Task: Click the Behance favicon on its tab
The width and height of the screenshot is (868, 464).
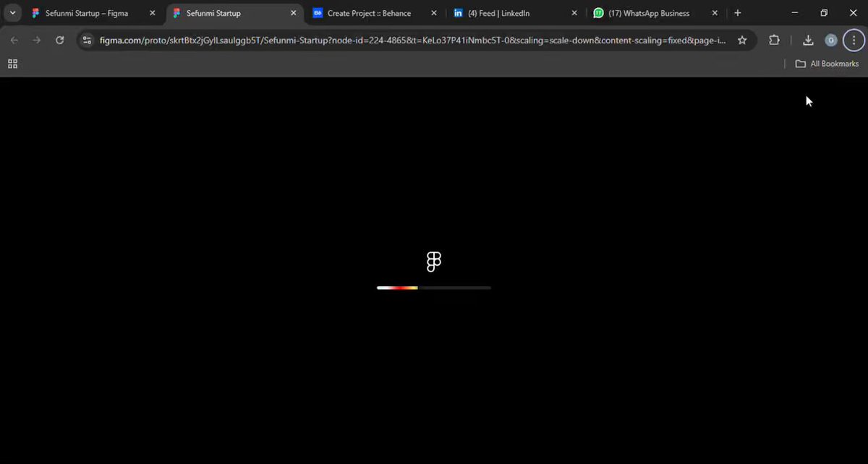Action: coord(318,13)
